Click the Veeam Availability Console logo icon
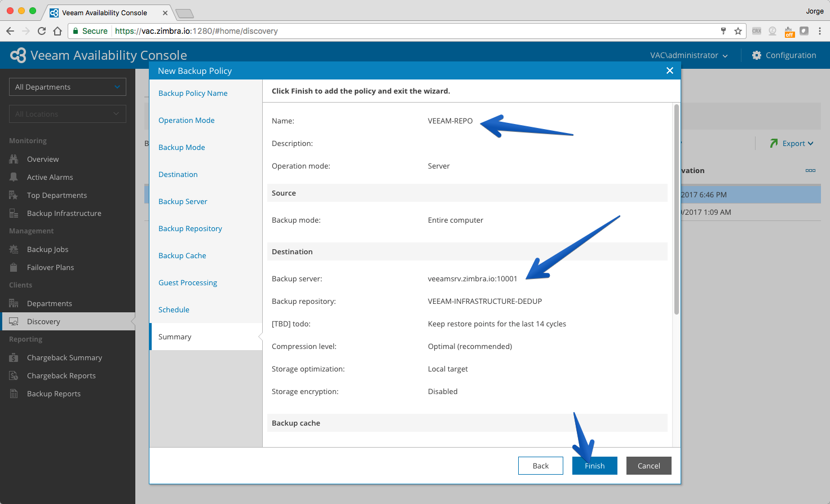Screen dimensions: 830x504 click(18, 55)
